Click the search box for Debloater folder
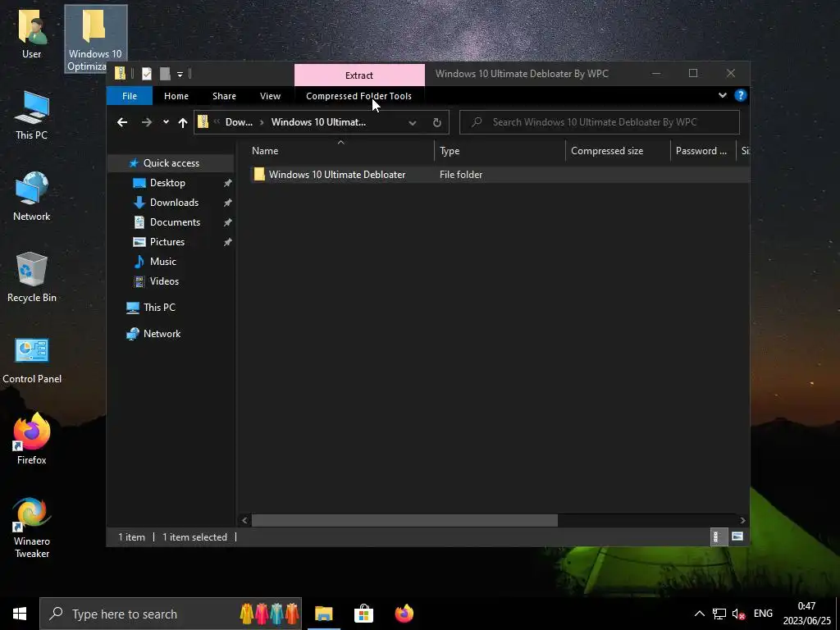This screenshot has width=840, height=630. point(600,122)
